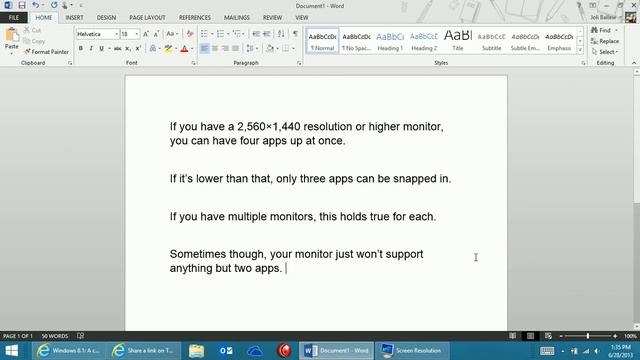
Task: Click the Redo/Repeat icon
Action: [54, 5]
